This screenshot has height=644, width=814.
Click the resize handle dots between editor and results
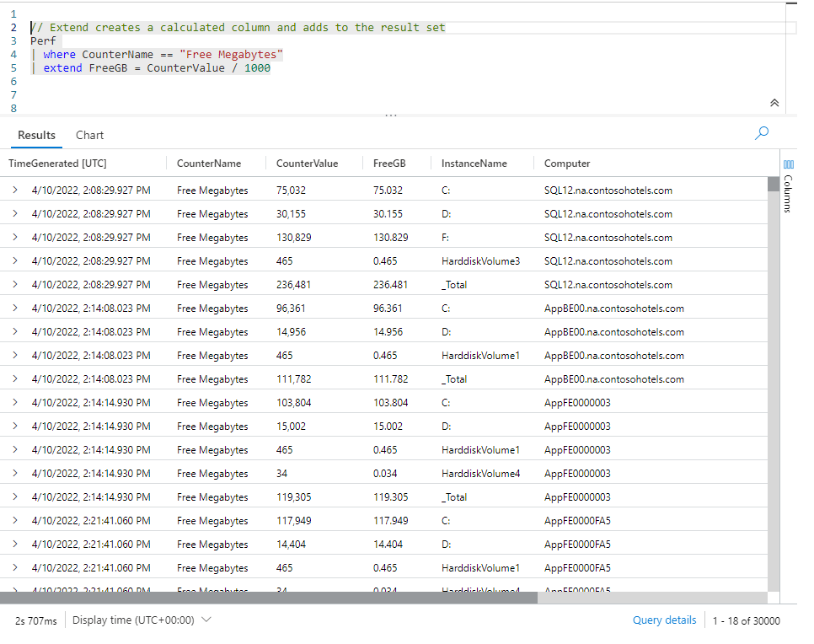click(391, 115)
